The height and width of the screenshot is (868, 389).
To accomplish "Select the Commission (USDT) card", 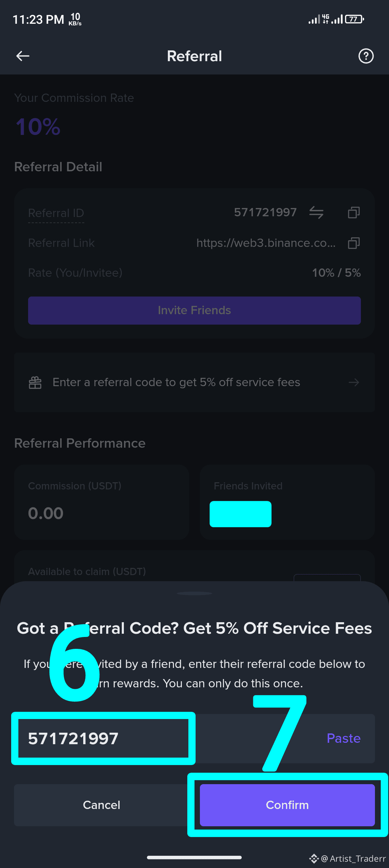I will click(x=102, y=502).
